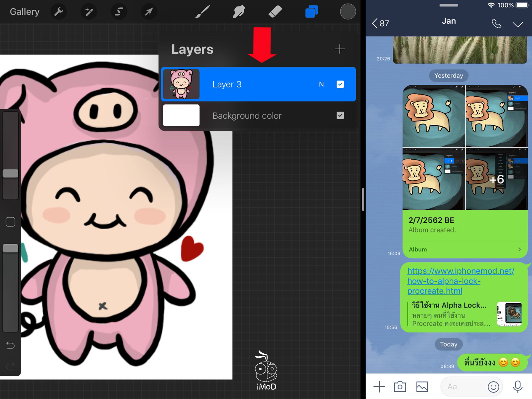Open the Adjustments magic wand menu
Image resolution: width=532 pixels, height=399 pixels.
coord(88,12)
